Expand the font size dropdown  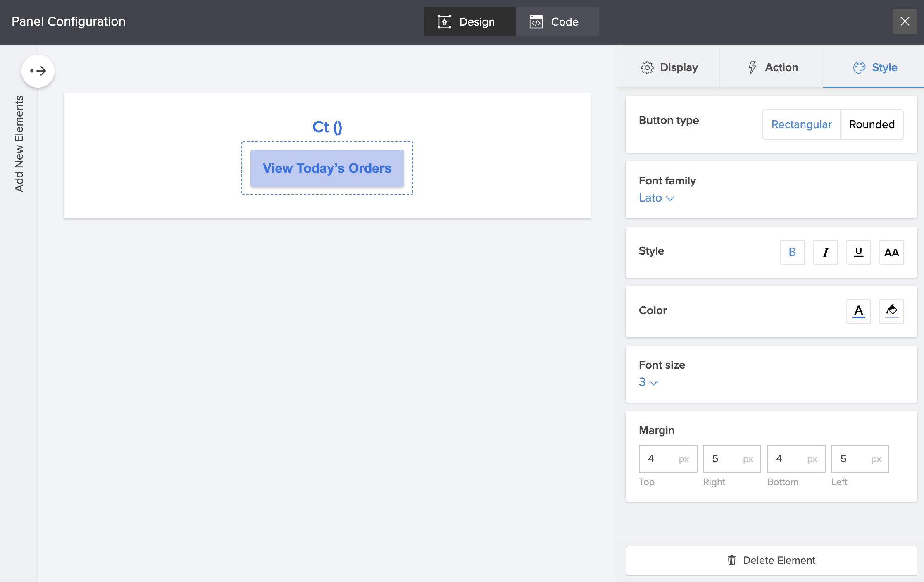tap(648, 382)
